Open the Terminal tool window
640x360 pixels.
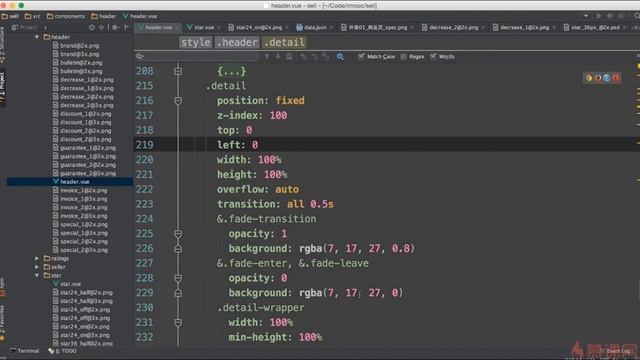24,351
